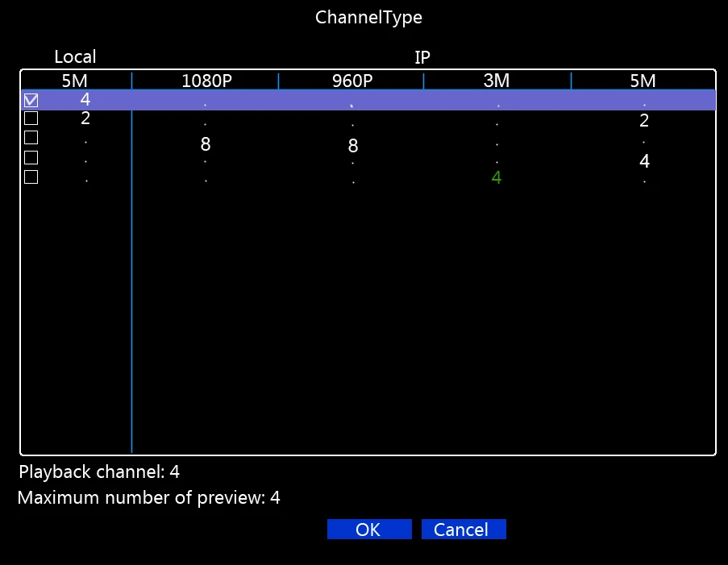Check the row with 8 channels of 1080P
Viewport: 728px width, 565px height.
tap(31, 138)
